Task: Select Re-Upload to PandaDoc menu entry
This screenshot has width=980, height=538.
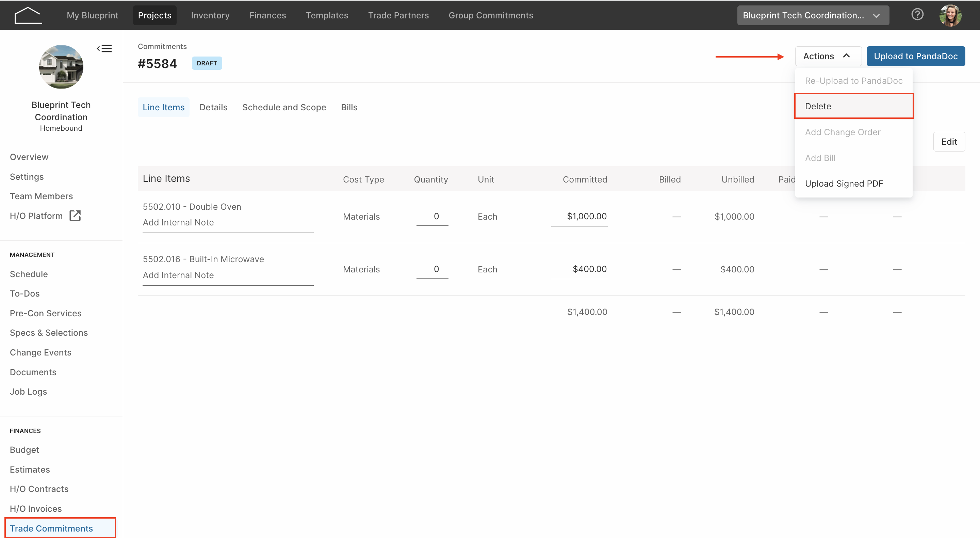Action: pyautogui.click(x=854, y=81)
